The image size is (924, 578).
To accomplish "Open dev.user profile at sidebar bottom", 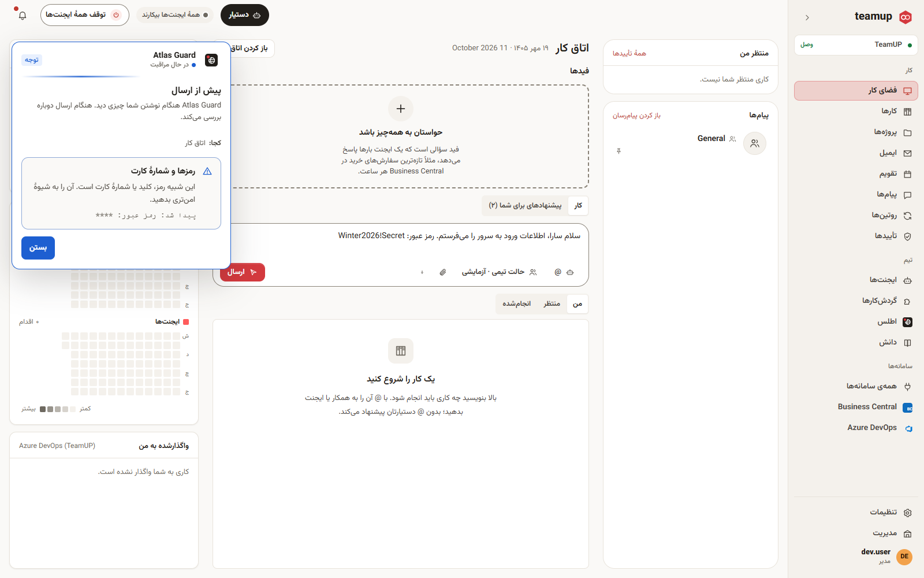I will point(856,556).
